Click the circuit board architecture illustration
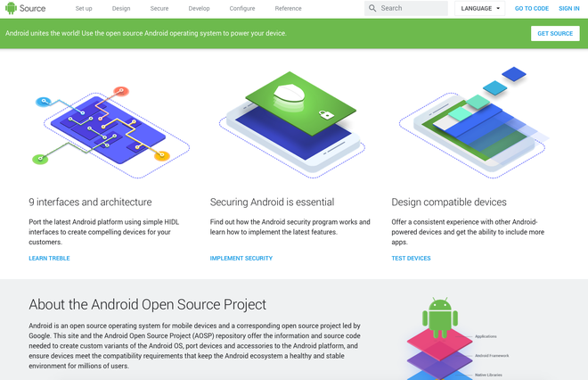The image size is (588, 380). [111, 132]
